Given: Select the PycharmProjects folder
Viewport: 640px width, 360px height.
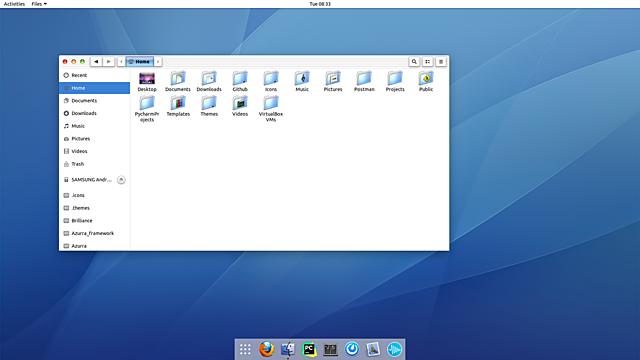Looking at the screenshot, I should (147, 109).
